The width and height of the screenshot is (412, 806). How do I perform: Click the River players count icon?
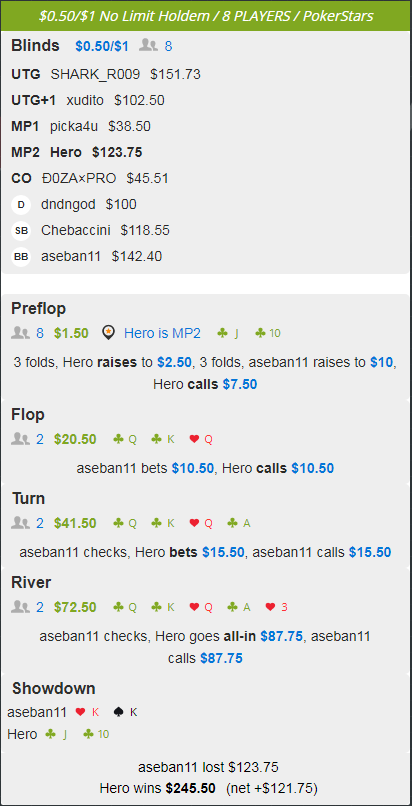[x=20, y=607]
